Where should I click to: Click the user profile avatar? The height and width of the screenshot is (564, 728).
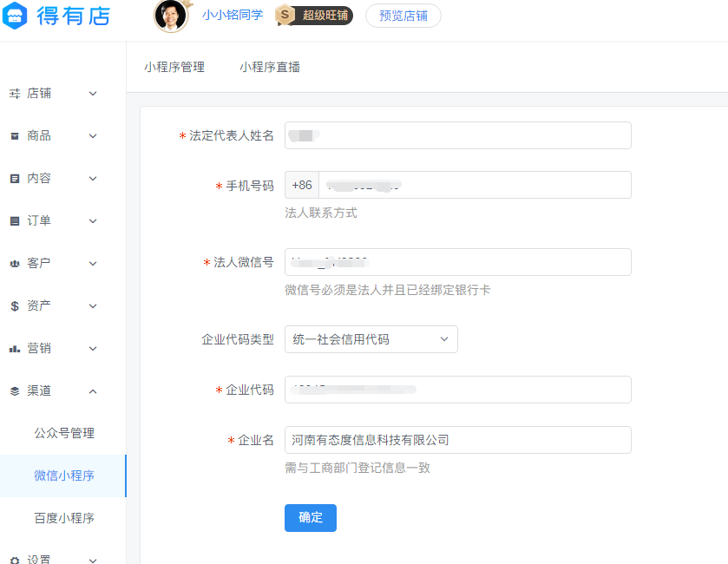tap(170, 16)
